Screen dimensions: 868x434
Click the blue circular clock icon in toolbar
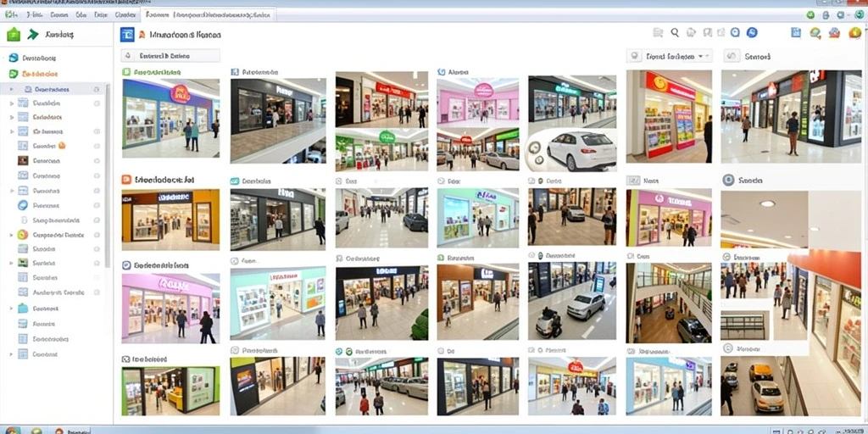coord(735,33)
